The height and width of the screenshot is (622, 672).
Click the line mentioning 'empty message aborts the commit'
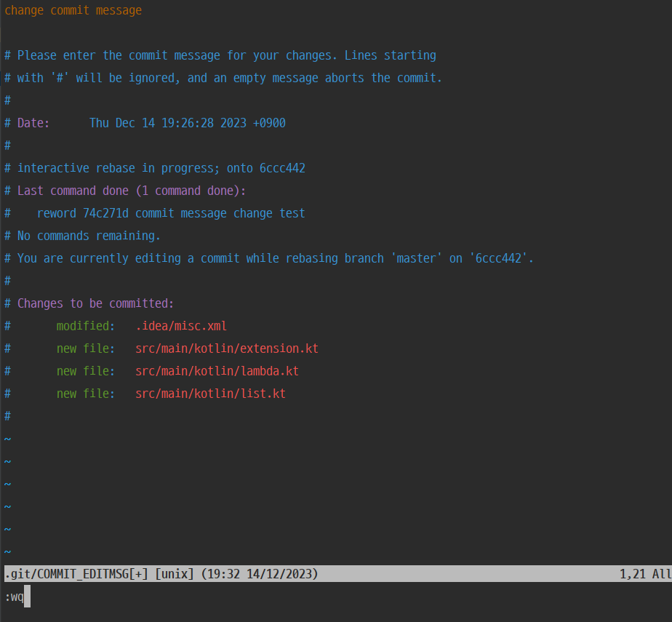tap(223, 78)
